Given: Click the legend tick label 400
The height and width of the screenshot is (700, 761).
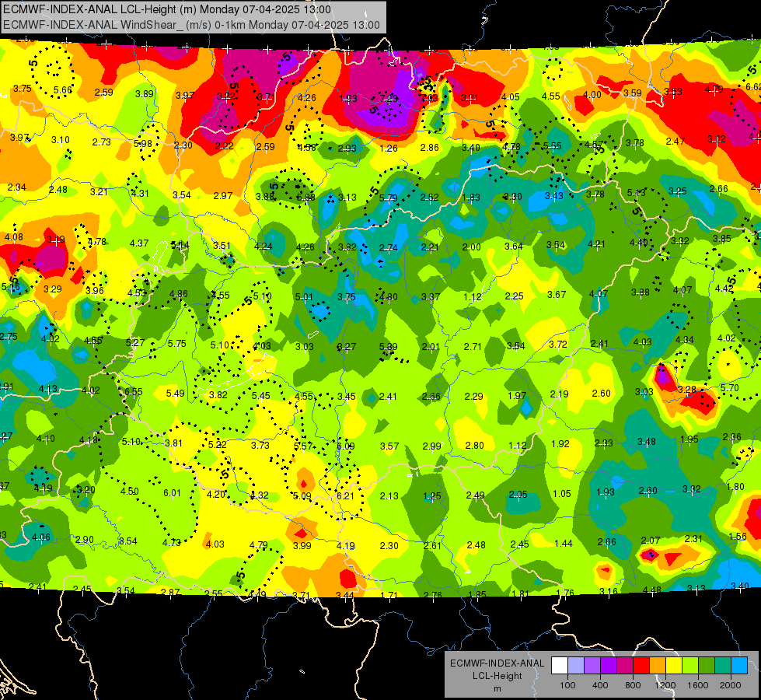Looking at the screenshot, I should tap(600, 685).
